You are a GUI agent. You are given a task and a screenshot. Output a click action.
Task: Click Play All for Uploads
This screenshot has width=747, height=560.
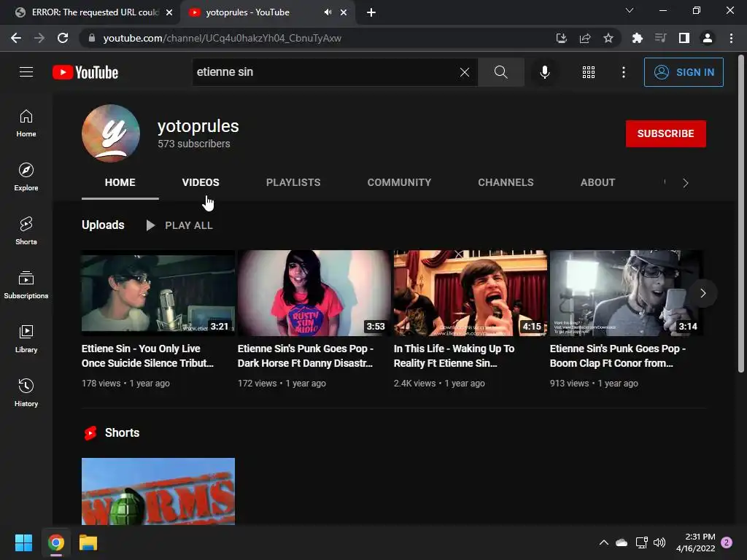click(x=179, y=226)
